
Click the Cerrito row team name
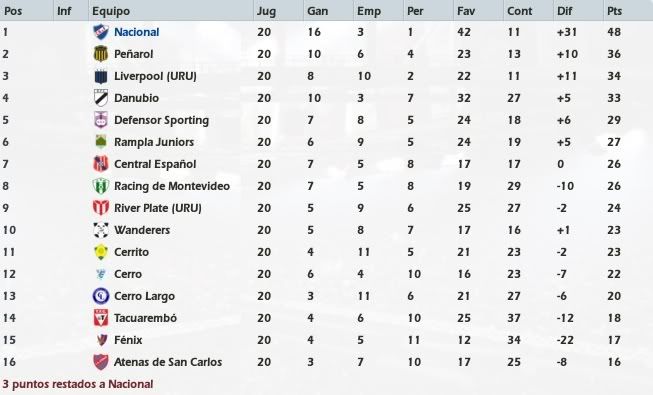pyautogui.click(x=132, y=252)
